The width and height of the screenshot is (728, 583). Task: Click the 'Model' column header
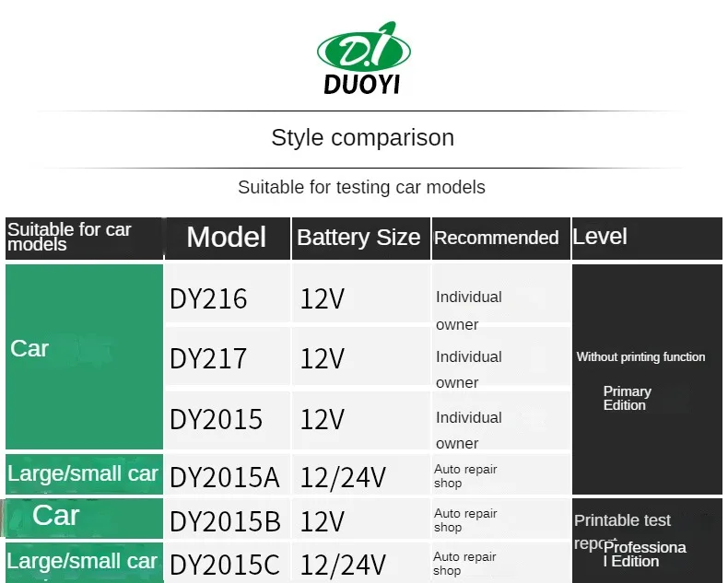227,239
